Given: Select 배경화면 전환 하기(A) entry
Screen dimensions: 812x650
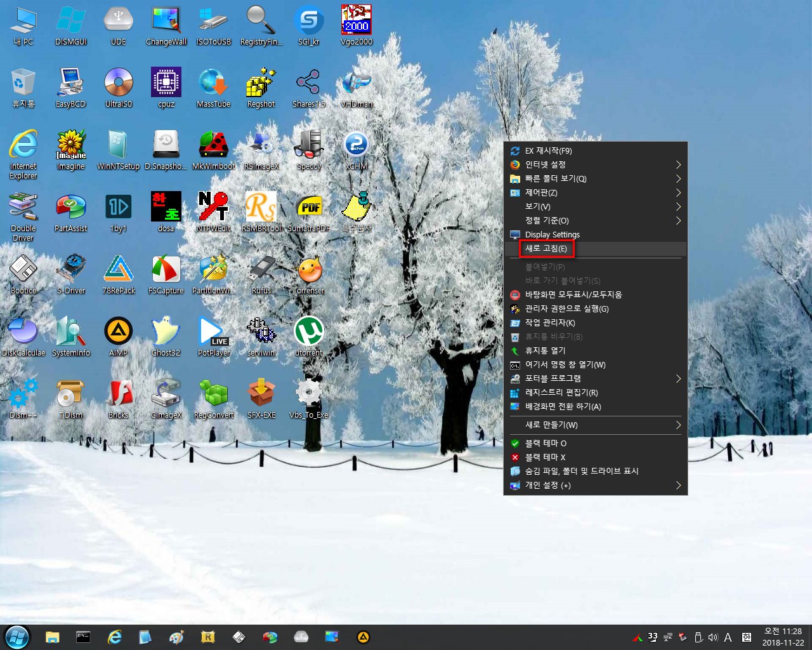Looking at the screenshot, I should pos(596,406).
